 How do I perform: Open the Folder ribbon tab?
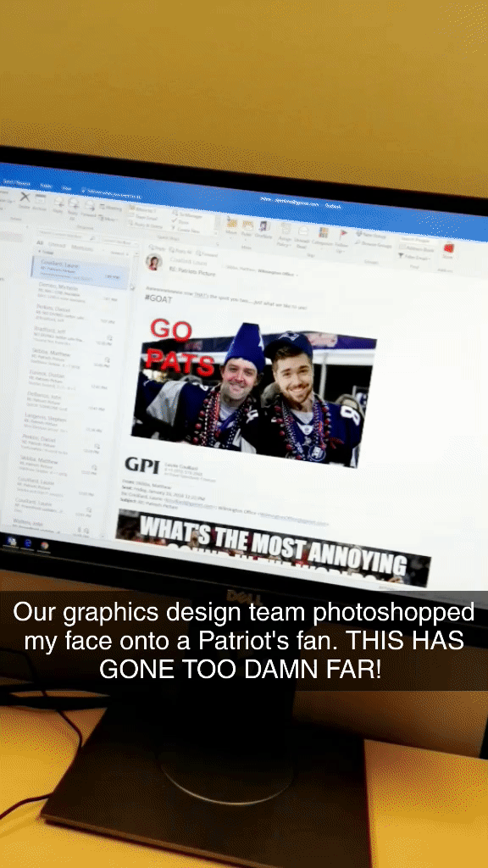pyautogui.click(x=46, y=185)
